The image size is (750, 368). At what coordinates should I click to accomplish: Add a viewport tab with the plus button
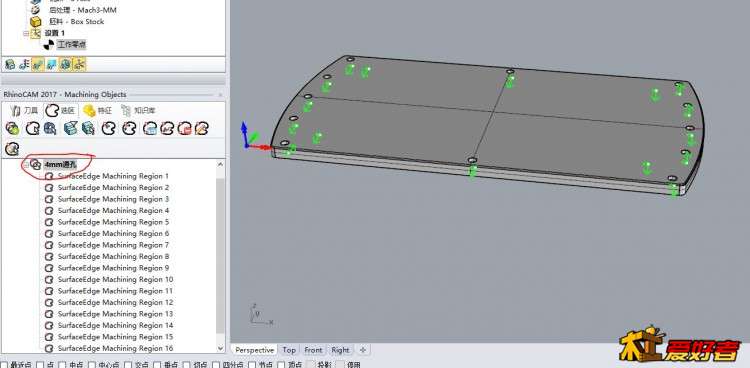point(363,350)
